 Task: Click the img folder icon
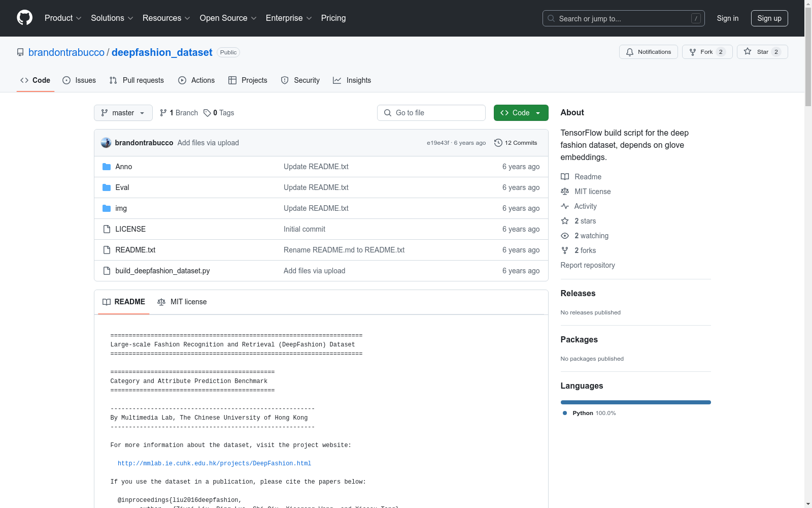(x=107, y=208)
